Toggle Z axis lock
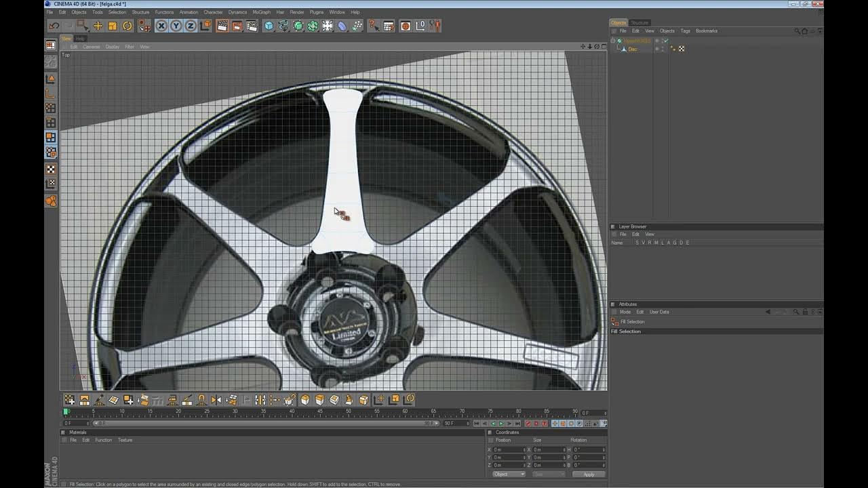868x488 pixels. 191,26
